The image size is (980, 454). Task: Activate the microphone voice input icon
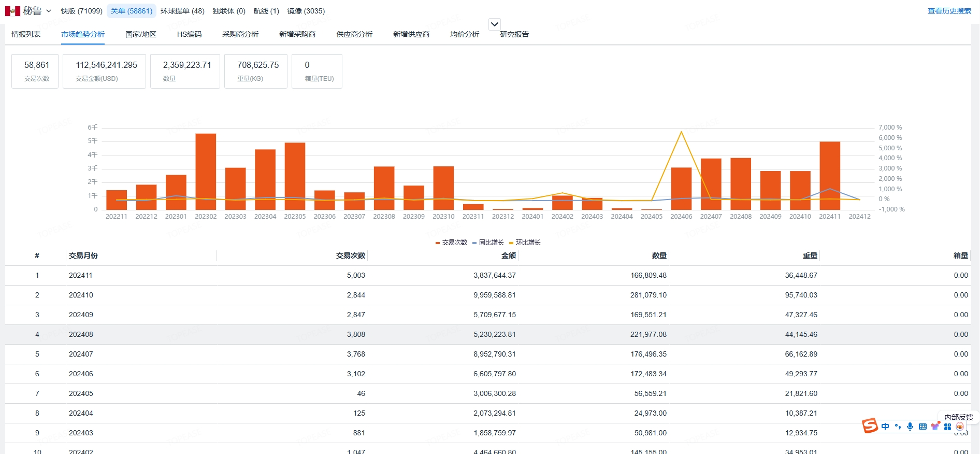[910, 427]
